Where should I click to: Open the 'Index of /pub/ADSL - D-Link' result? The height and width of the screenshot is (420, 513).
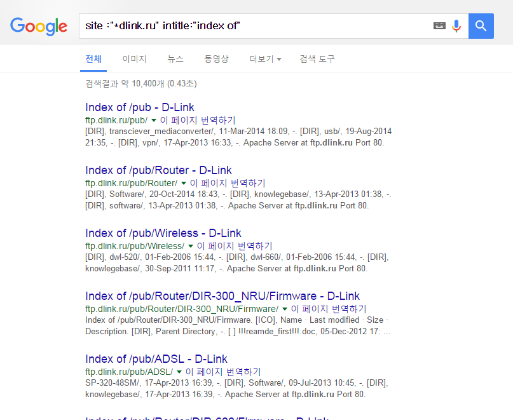click(156, 359)
